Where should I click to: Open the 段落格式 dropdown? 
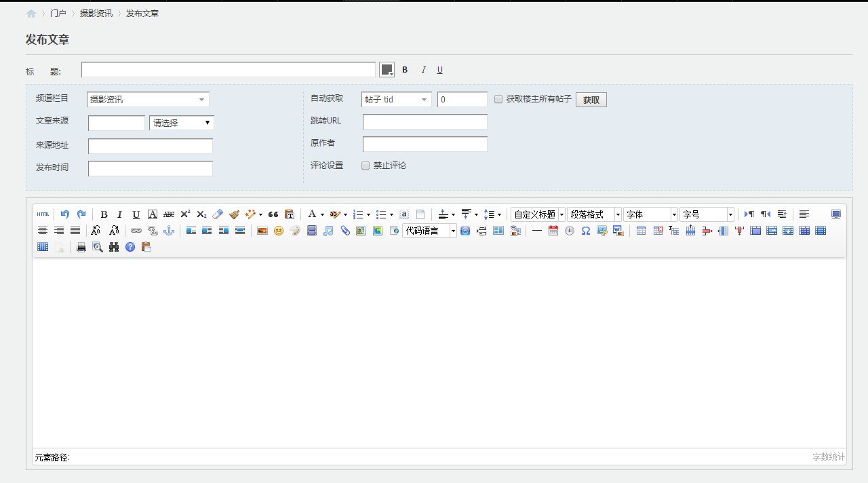coord(594,214)
